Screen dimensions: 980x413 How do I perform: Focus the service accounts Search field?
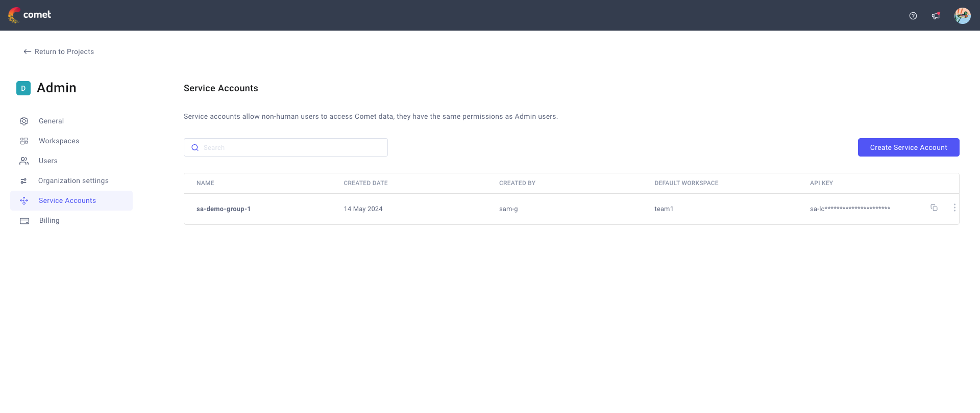pyautogui.click(x=291, y=147)
